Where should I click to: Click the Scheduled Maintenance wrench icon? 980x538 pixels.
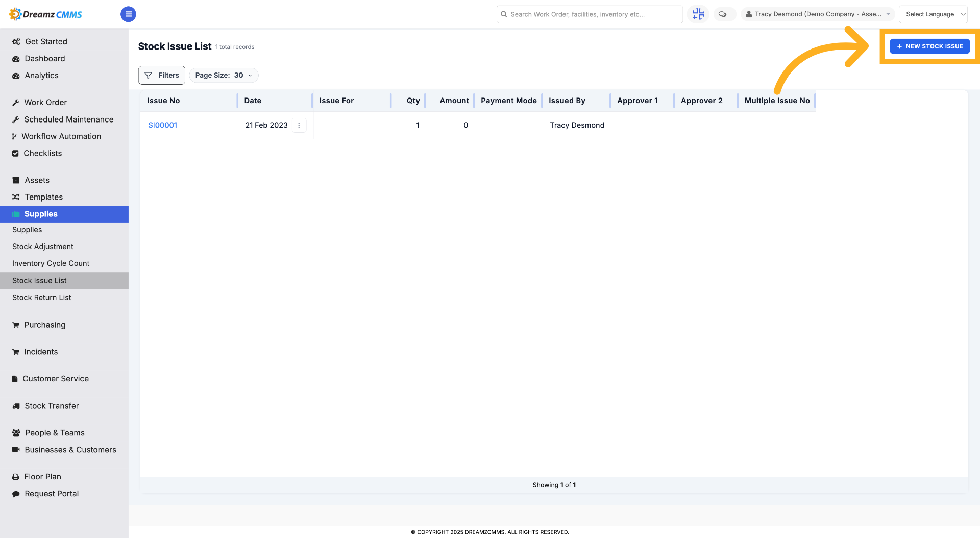[x=16, y=119]
